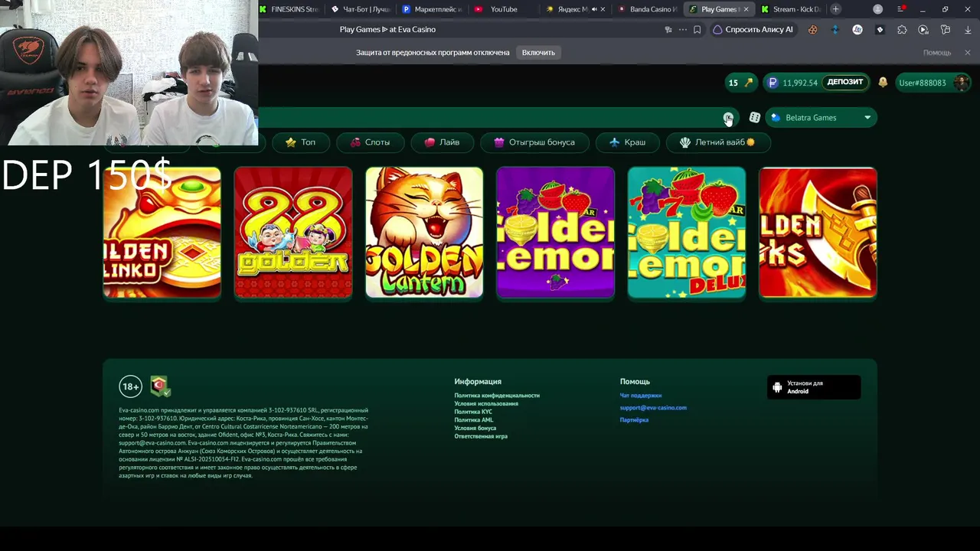Click the 18+ age restriction badge

pos(131,386)
